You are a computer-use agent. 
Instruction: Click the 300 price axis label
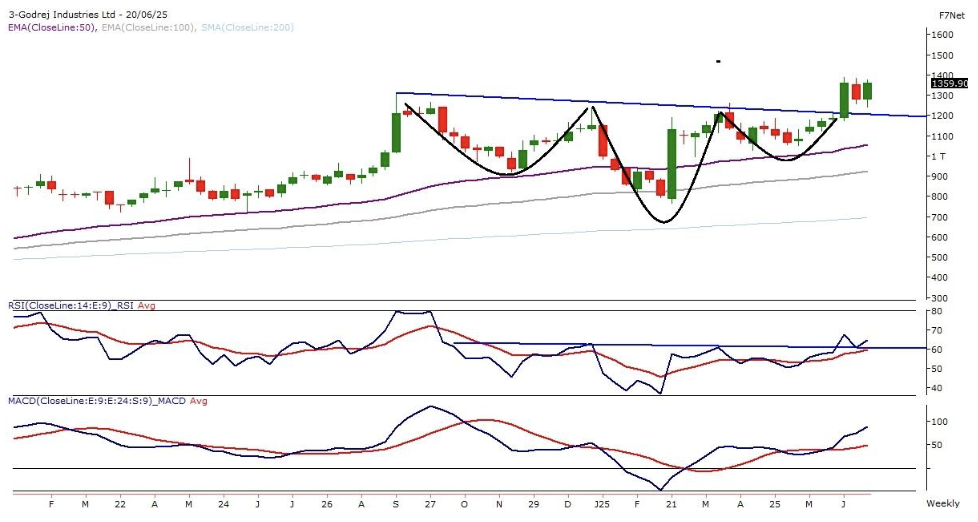pyautogui.click(x=940, y=298)
